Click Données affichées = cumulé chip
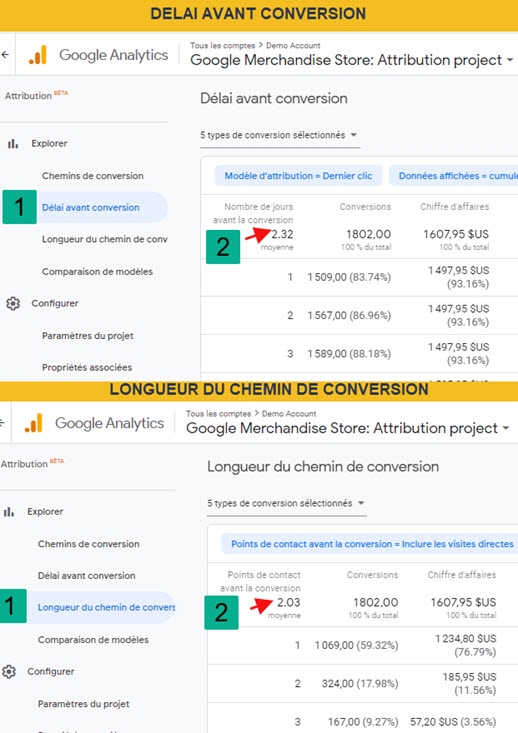The height and width of the screenshot is (733, 518). click(x=453, y=176)
